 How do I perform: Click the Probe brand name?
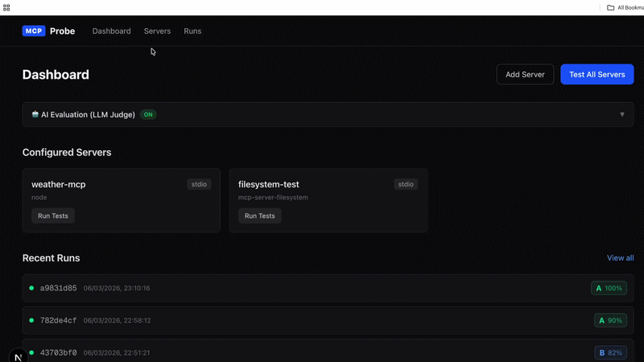click(x=63, y=31)
